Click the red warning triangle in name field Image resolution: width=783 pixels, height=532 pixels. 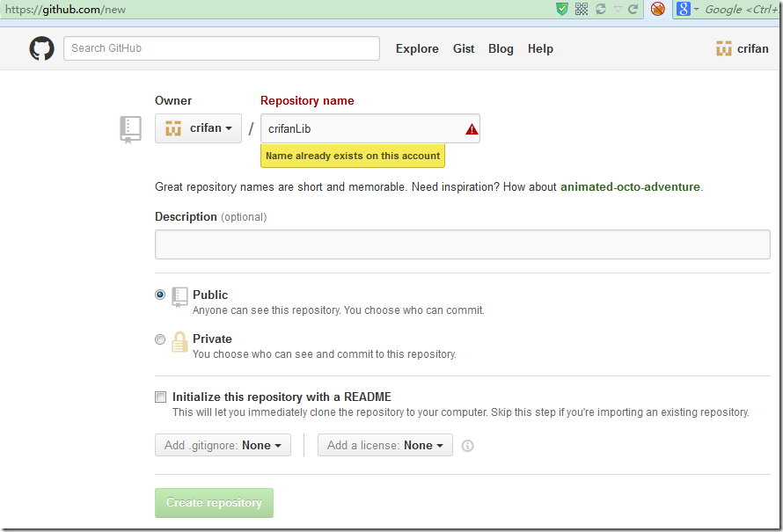[x=472, y=129]
